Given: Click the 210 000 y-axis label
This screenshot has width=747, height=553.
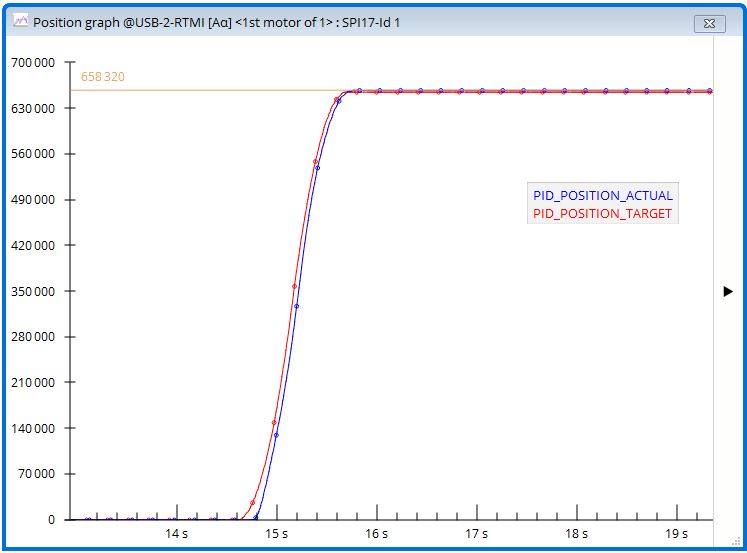Looking at the screenshot, I should point(33,382).
